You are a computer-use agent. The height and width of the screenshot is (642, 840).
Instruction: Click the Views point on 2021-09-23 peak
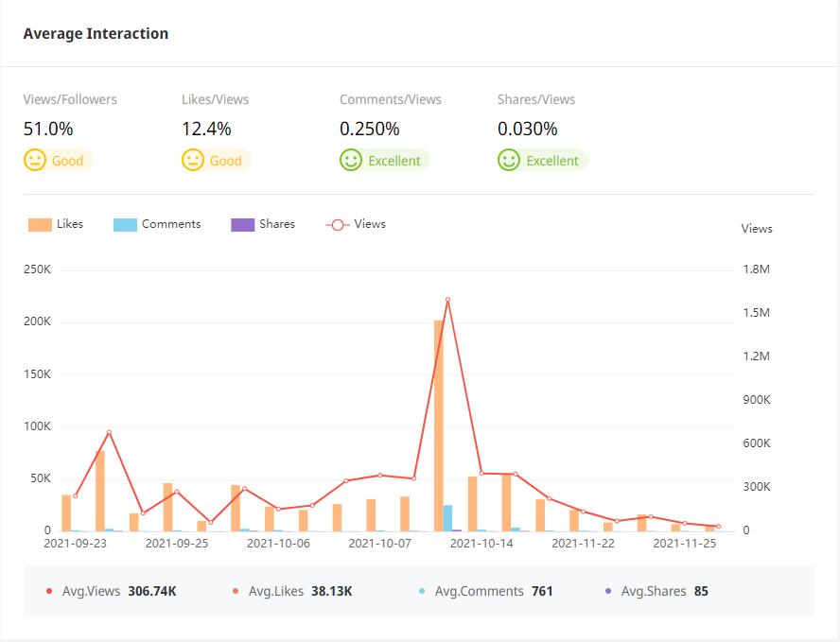tap(109, 433)
